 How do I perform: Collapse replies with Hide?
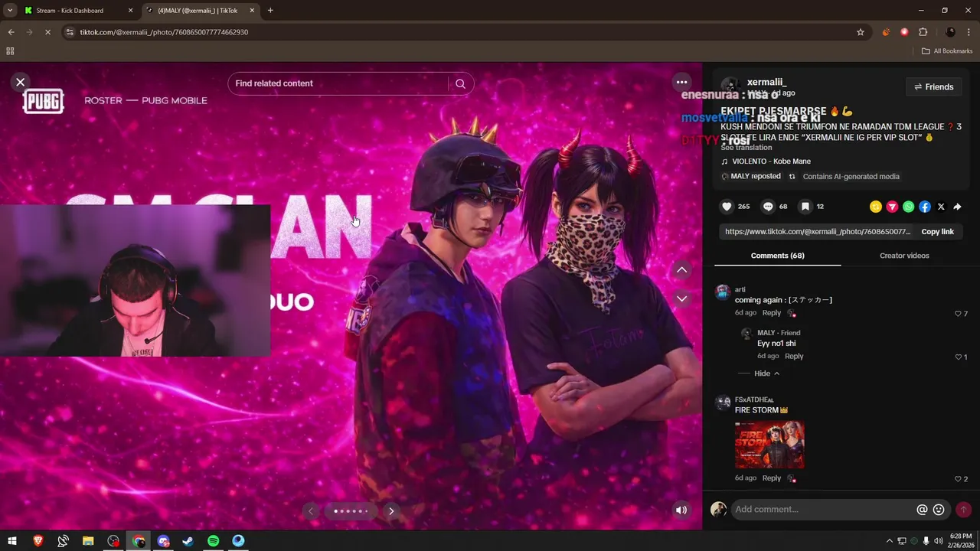click(x=766, y=373)
